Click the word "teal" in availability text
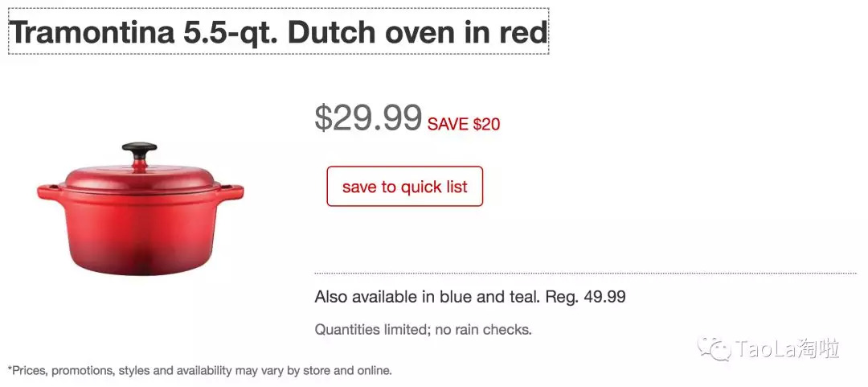This screenshot has height=387, width=868. pos(522,297)
